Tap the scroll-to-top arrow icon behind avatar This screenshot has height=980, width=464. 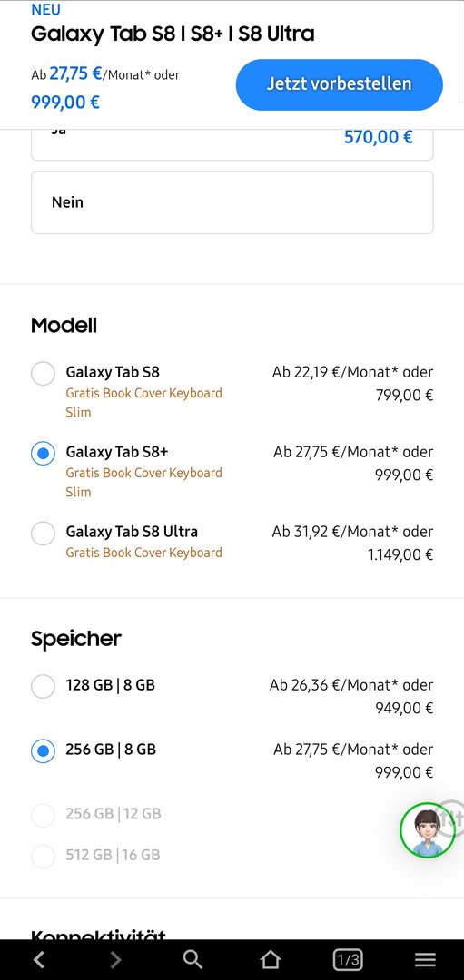(x=454, y=818)
